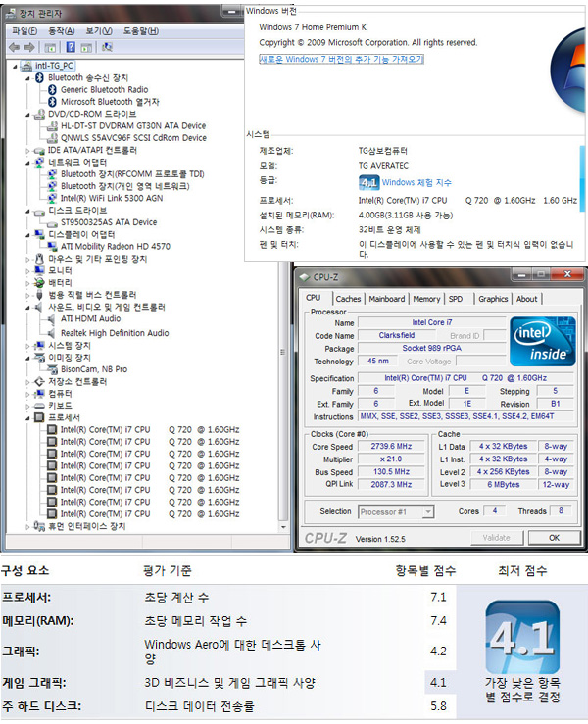This screenshot has height=724, width=588.
Task: Collapse the DVD/CD-ROM 드라이브 category
Action: (x=27, y=115)
